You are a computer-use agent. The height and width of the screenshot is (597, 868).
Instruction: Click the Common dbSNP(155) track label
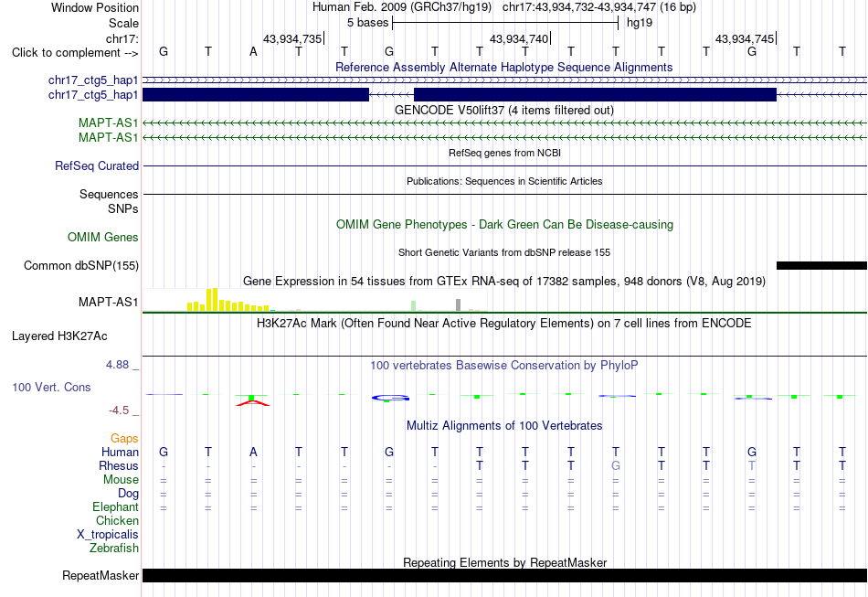click(80, 265)
